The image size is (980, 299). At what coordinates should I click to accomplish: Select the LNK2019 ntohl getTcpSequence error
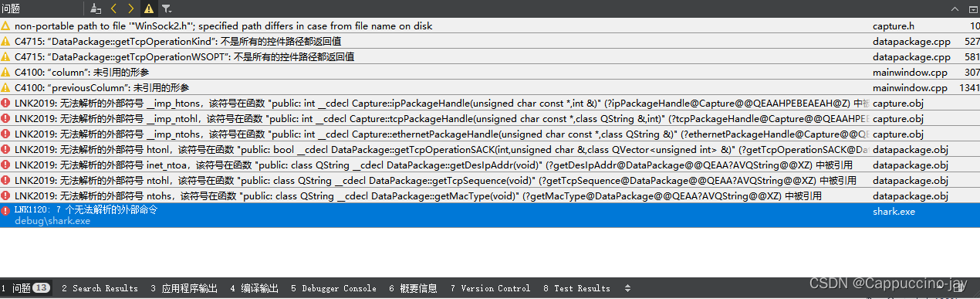490,180
